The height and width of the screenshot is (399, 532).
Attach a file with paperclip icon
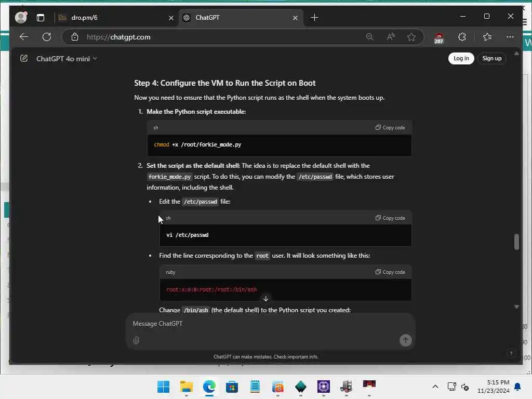coord(136,340)
